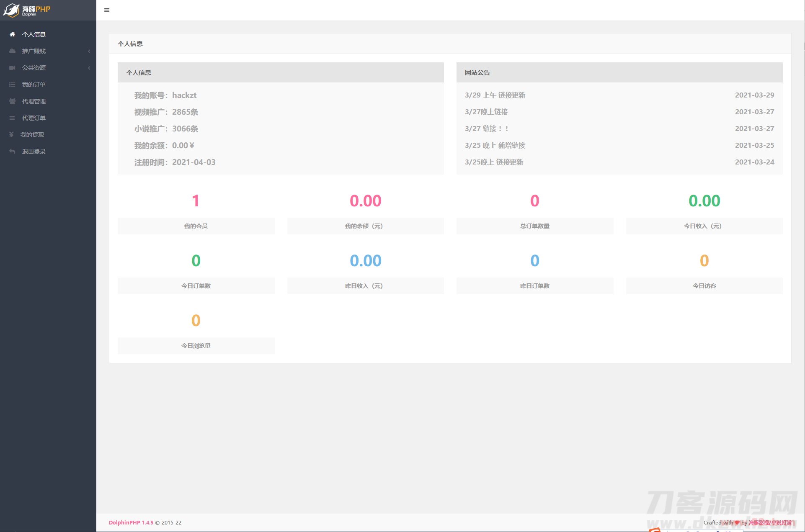
Task: Open announcement 3/29 上午 链接更新
Action: pyautogui.click(x=495, y=95)
